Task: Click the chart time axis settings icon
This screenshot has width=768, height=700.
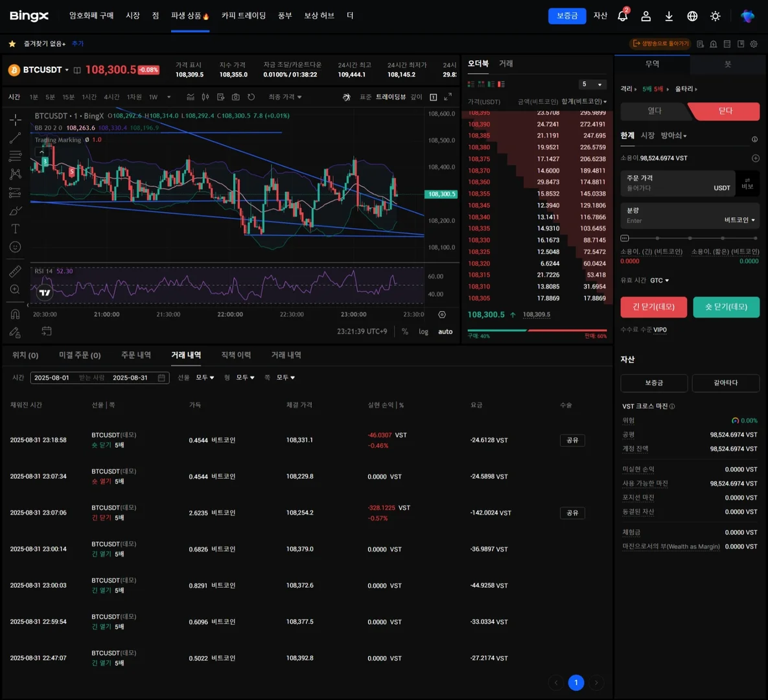Action: coord(442,314)
